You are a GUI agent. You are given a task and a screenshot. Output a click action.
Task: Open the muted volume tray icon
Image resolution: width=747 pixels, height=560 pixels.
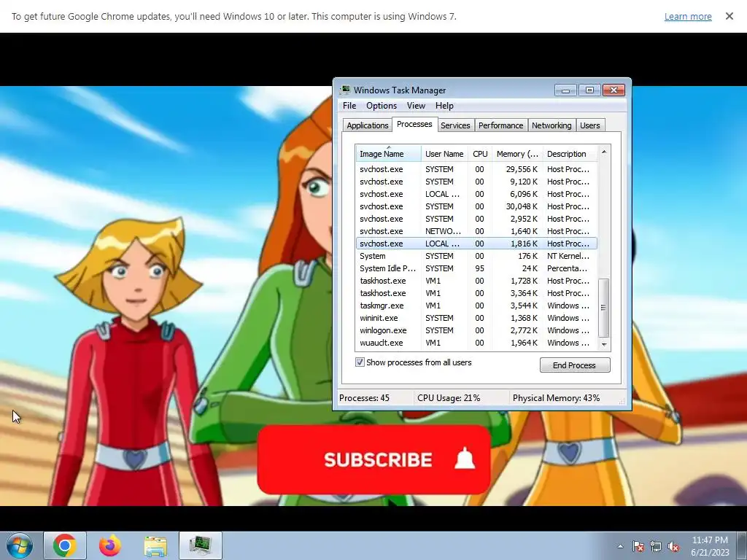(x=673, y=546)
